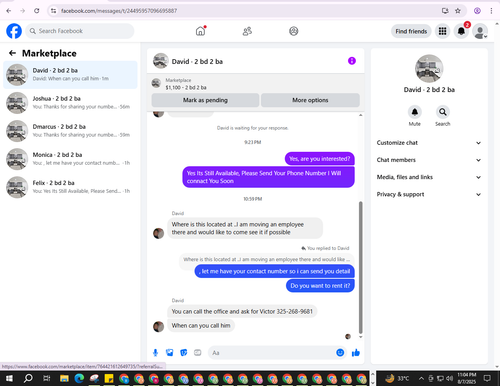Click the chat scroll down arrow
This screenshot has width=500, height=386.
(x=360, y=337)
